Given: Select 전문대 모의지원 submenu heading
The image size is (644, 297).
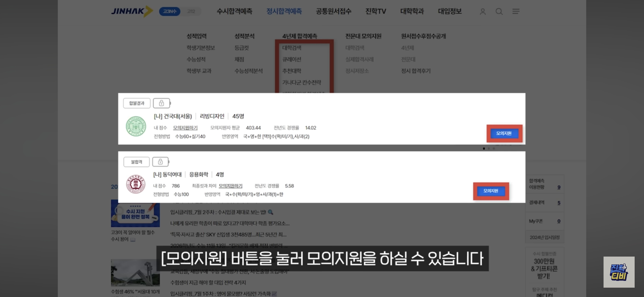Looking at the screenshot, I should (x=363, y=36).
